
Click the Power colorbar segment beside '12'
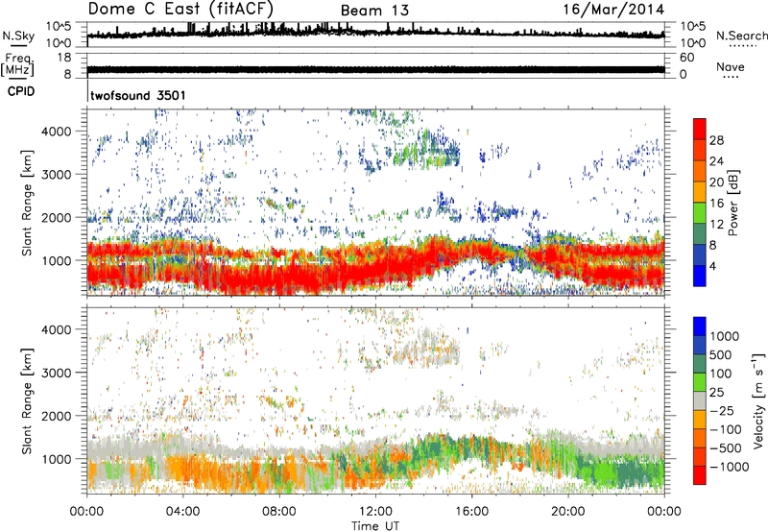(700, 233)
